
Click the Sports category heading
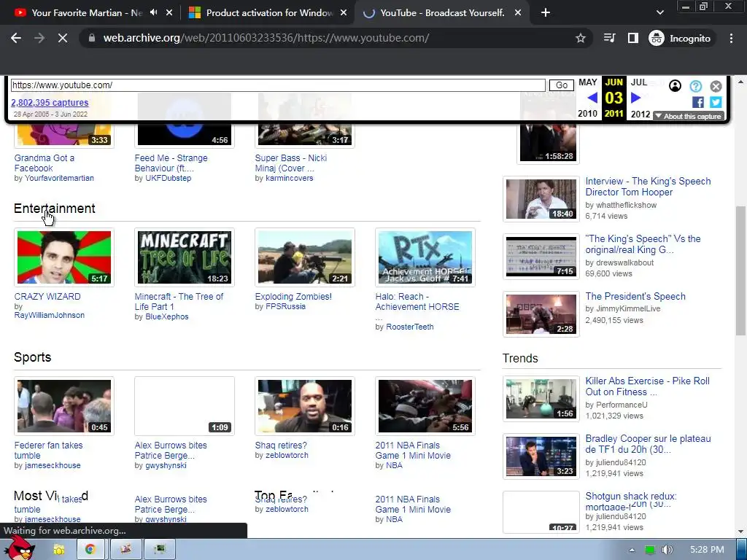(x=32, y=357)
